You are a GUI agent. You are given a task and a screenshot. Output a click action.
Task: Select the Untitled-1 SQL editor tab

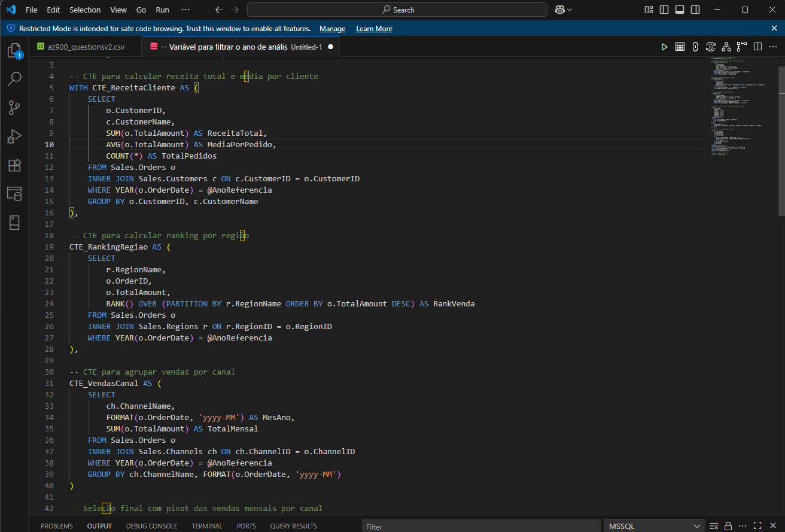tap(241, 47)
